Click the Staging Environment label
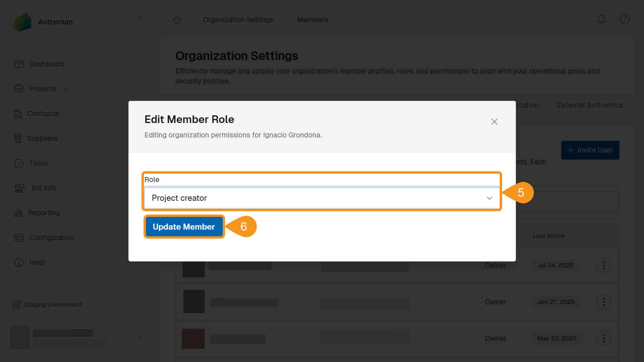The image size is (644, 362). (x=53, y=304)
